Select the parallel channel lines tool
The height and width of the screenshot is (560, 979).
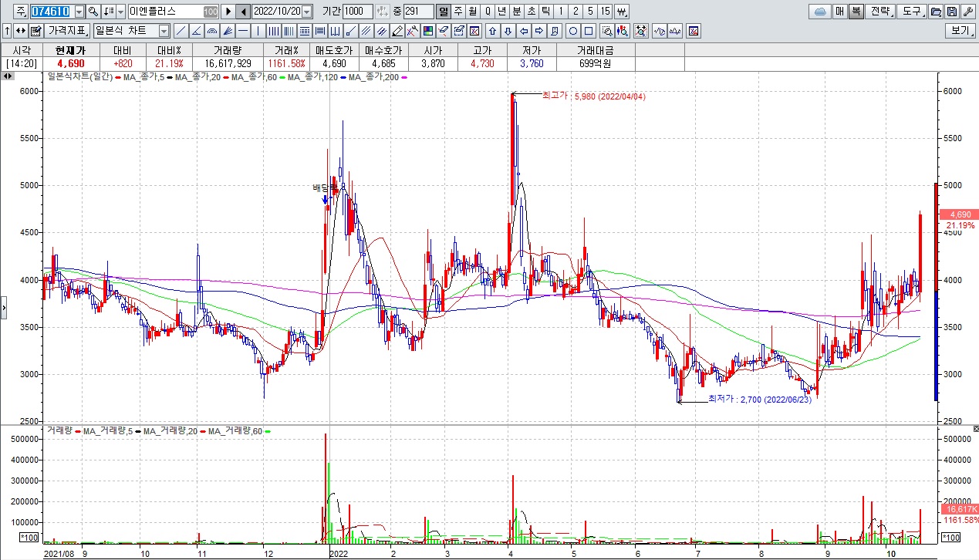coord(366,31)
